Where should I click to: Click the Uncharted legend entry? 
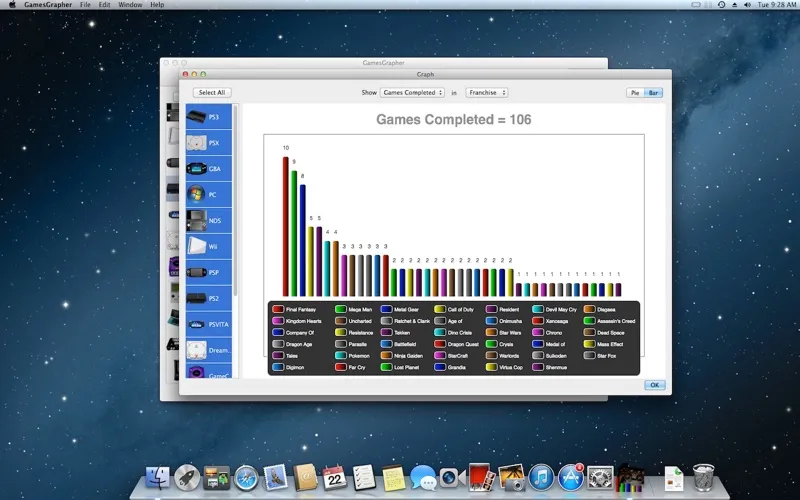[x=354, y=321]
